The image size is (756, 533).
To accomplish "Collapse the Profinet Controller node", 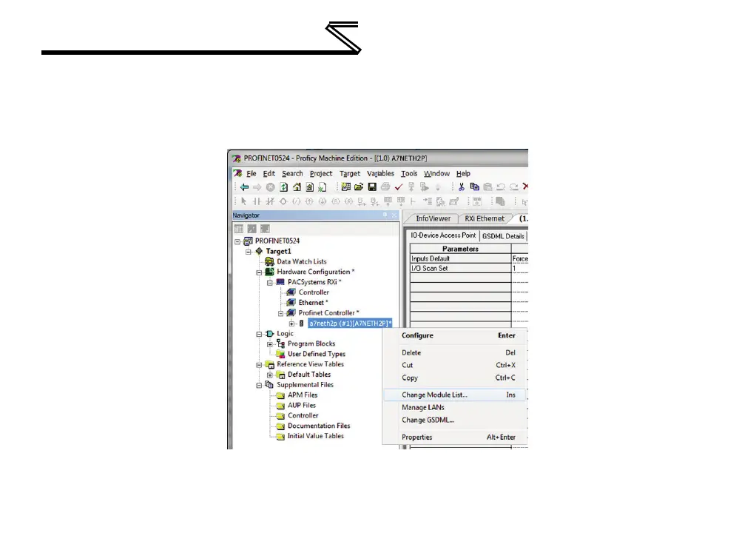I will (x=280, y=314).
